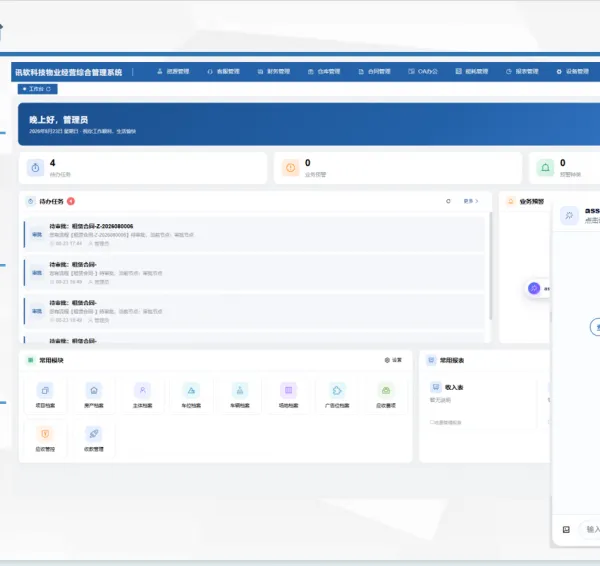Open the first 待审批 租赁合同-Z-2026080006 task

pyautogui.click(x=254, y=234)
